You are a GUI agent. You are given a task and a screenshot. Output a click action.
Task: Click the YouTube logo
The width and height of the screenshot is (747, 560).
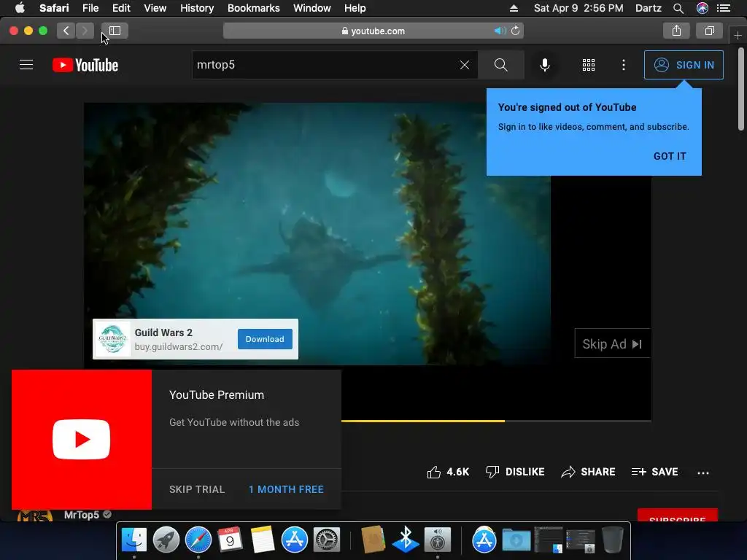(x=85, y=65)
